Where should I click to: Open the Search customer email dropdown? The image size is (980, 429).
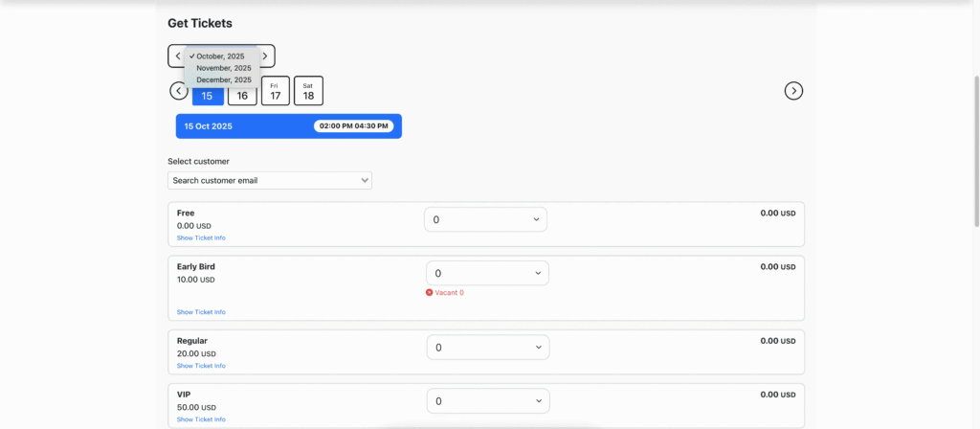point(270,180)
